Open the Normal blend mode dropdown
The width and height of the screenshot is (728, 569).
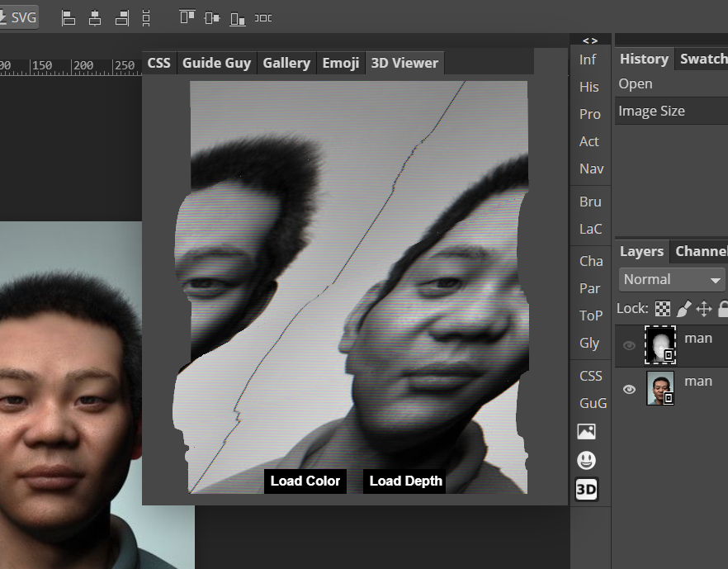670,279
